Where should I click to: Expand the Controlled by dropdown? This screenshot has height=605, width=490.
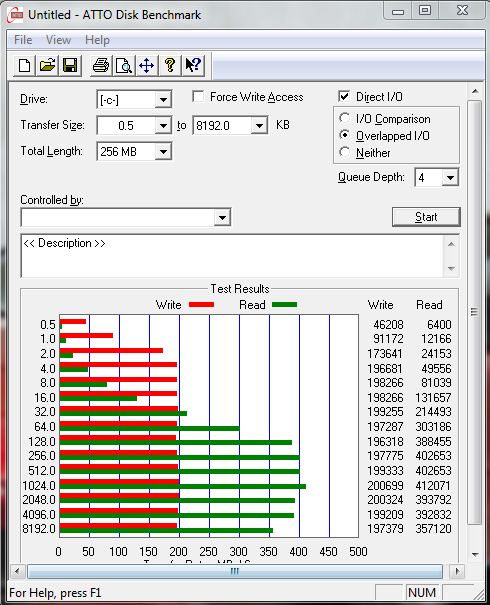click(222, 217)
